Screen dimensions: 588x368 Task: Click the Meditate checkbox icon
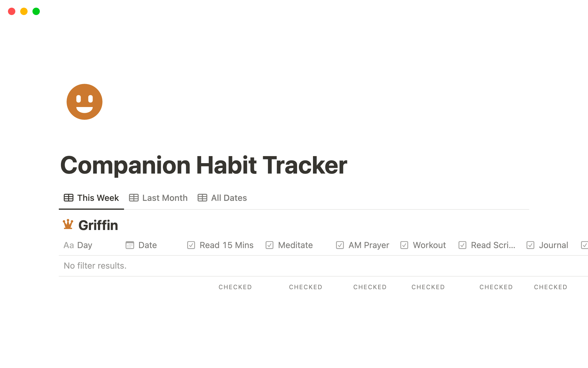[269, 245]
